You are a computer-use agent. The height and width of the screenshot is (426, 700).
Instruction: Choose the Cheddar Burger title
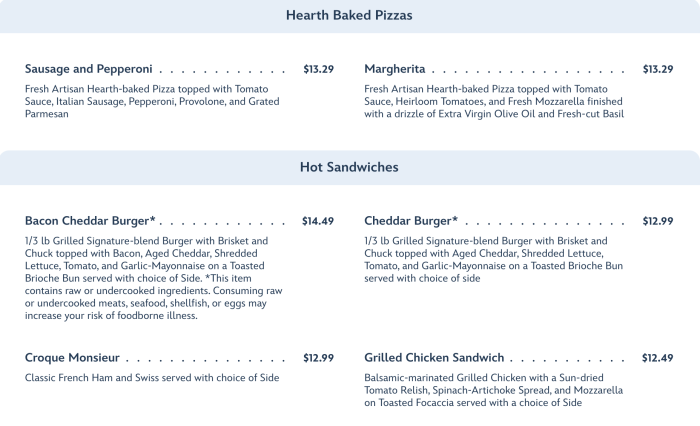tap(411, 220)
